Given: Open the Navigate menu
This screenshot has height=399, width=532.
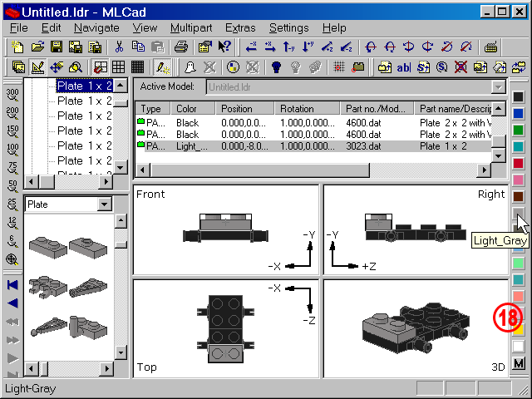Looking at the screenshot, I should (96, 27).
